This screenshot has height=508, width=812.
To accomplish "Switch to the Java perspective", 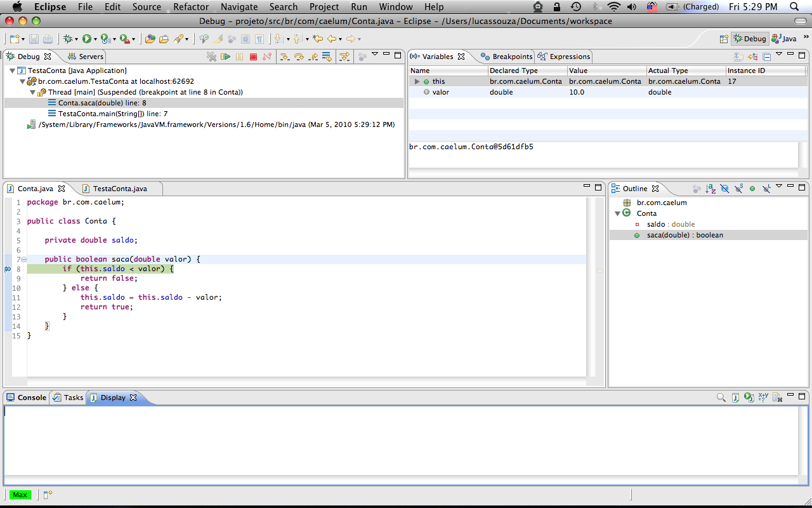I will pos(784,39).
